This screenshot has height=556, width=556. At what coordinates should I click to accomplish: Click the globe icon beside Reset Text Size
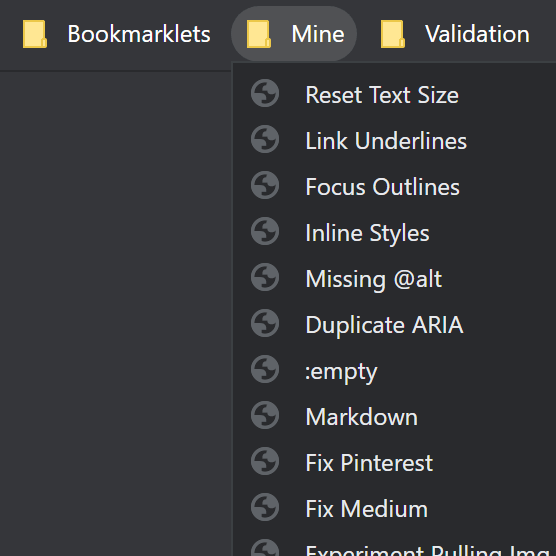click(x=265, y=93)
